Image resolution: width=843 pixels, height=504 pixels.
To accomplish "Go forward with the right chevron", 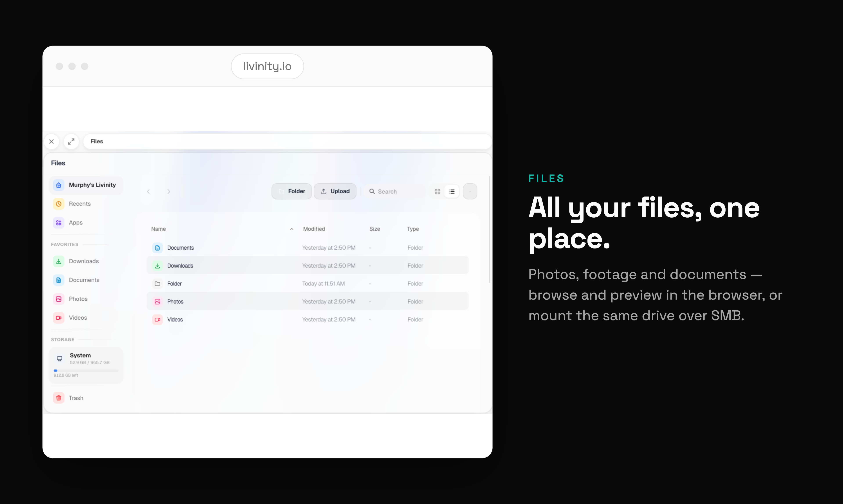I will [169, 191].
